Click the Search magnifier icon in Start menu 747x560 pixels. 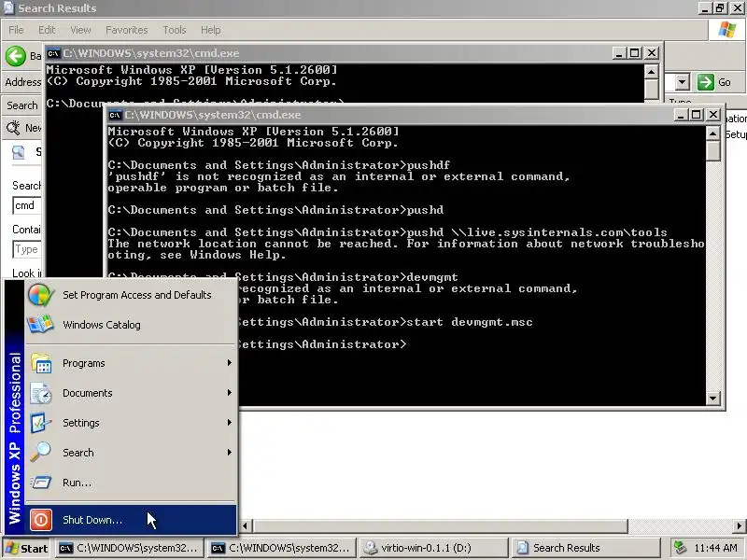(40, 452)
